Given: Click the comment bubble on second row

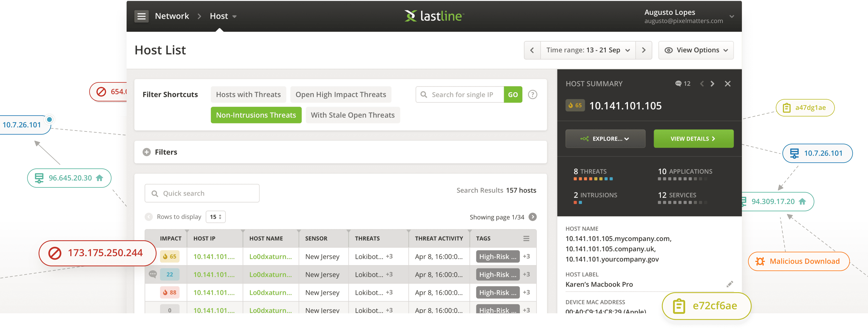Looking at the screenshot, I should 153,274.
